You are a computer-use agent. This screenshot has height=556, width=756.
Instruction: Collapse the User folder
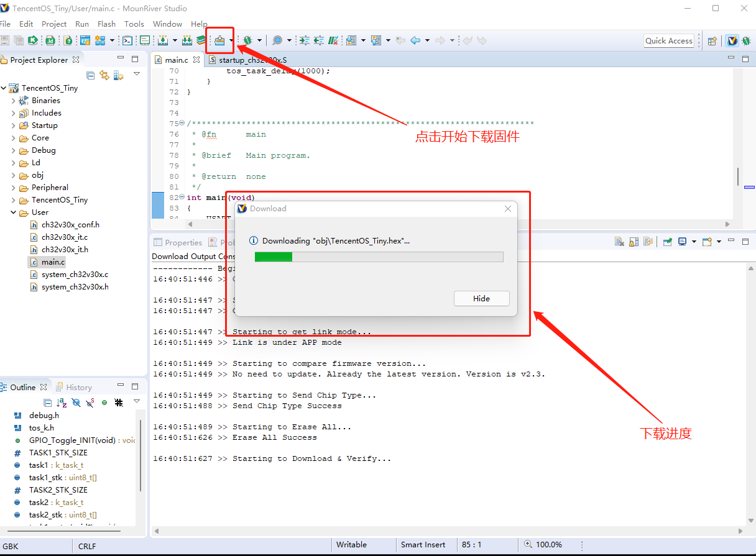coord(14,212)
